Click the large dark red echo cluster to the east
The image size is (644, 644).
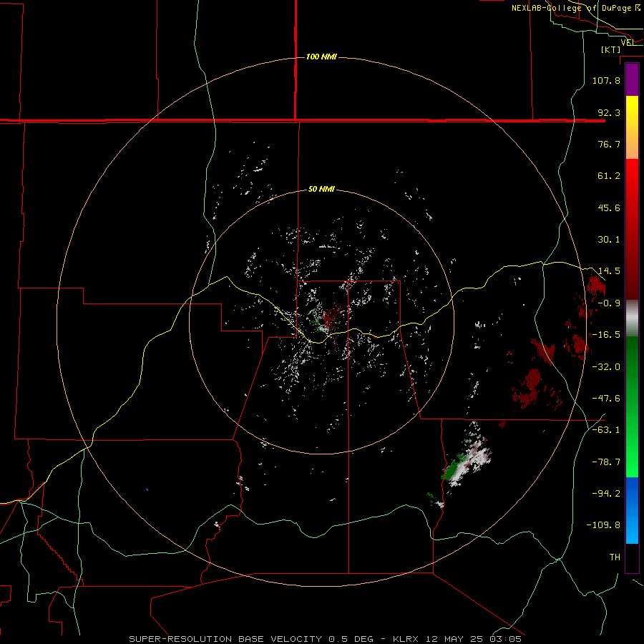click(528, 388)
